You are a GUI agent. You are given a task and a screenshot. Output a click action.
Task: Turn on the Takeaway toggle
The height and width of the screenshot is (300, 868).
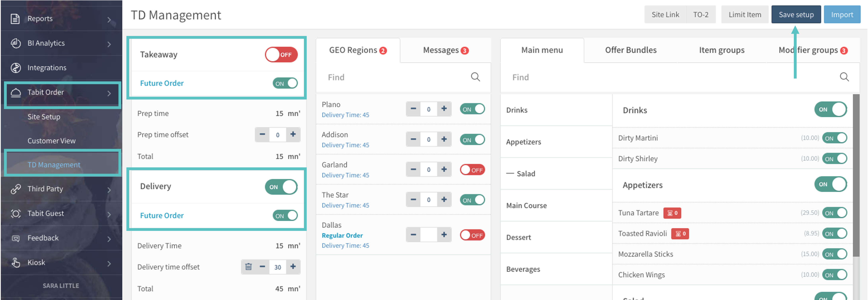[x=281, y=55]
